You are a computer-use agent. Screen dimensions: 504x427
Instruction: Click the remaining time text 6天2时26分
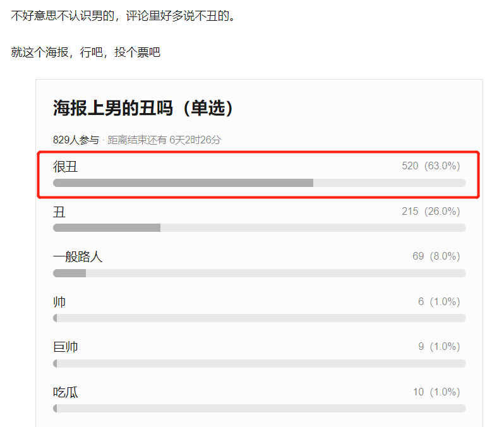tap(195, 140)
